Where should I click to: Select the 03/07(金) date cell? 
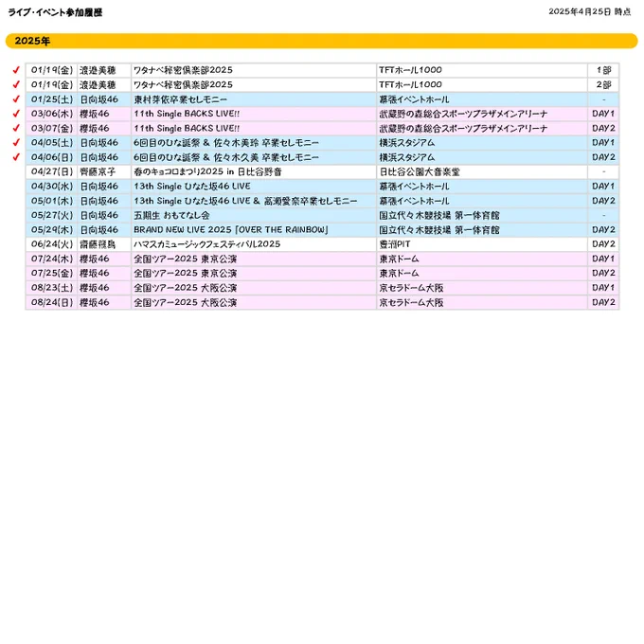tap(52, 128)
